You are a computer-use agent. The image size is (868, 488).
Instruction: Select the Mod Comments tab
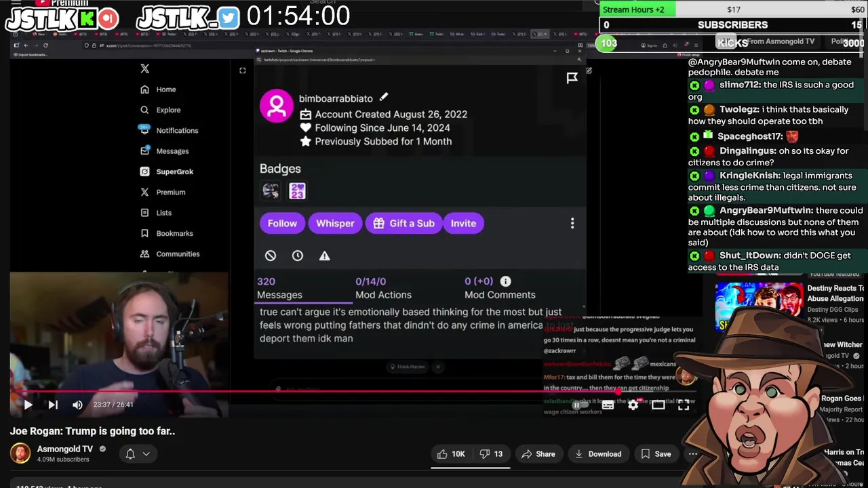(500, 288)
